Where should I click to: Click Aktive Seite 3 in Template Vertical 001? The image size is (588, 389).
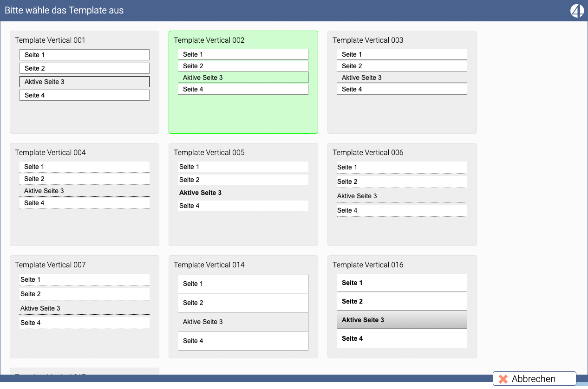tap(85, 82)
